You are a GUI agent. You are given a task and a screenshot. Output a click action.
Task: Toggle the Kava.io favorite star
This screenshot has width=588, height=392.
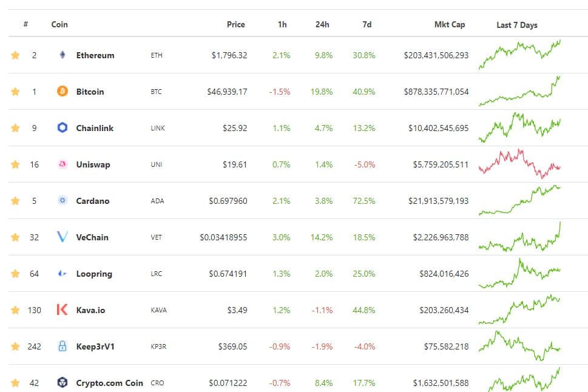tap(15, 310)
